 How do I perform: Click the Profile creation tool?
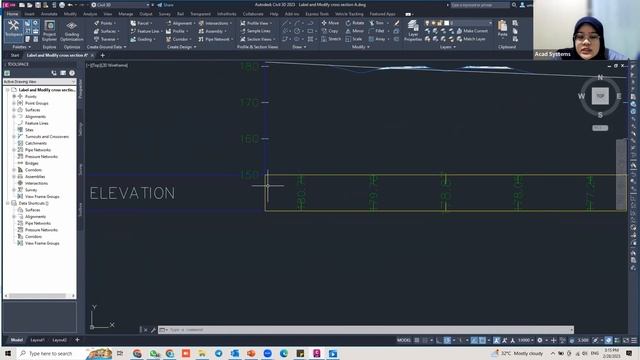point(177,31)
